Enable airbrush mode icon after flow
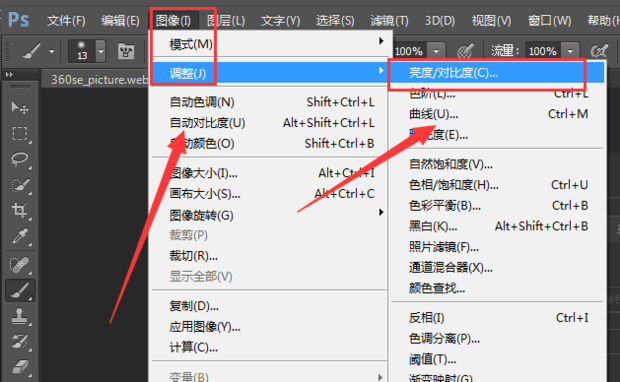 point(599,51)
